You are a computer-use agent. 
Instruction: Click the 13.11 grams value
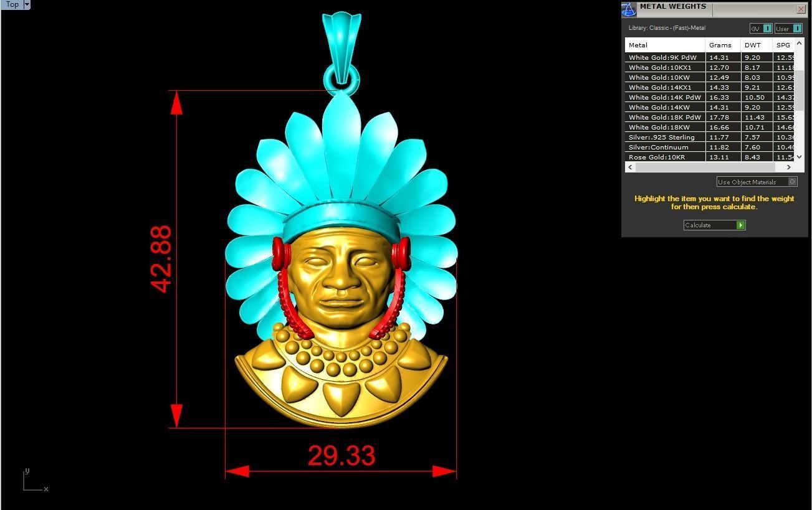[719, 157]
